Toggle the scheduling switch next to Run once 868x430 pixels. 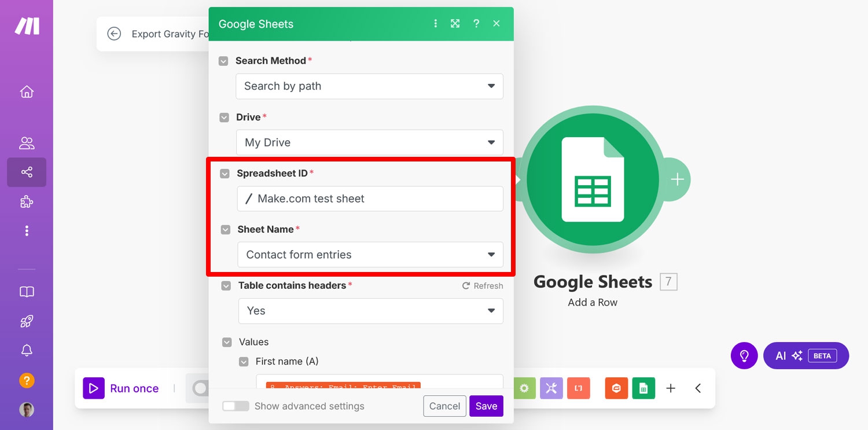[x=200, y=388]
